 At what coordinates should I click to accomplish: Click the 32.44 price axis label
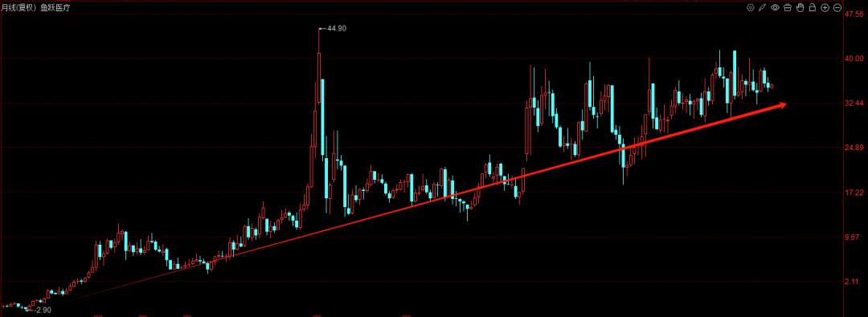[x=853, y=103]
